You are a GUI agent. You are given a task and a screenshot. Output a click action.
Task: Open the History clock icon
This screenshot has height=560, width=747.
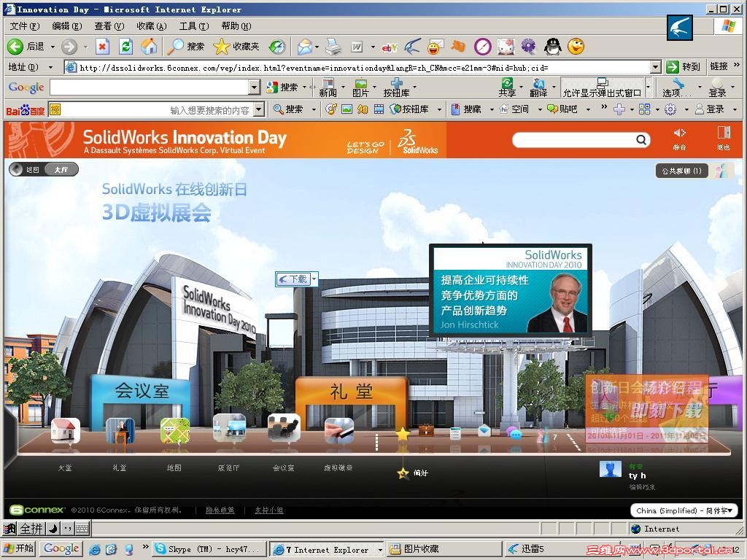click(277, 46)
